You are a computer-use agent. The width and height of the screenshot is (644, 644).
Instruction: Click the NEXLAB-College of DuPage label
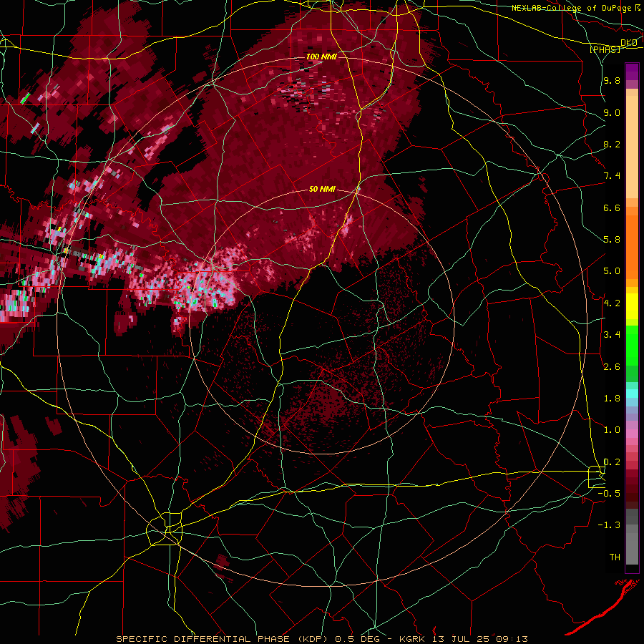tap(572, 8)
